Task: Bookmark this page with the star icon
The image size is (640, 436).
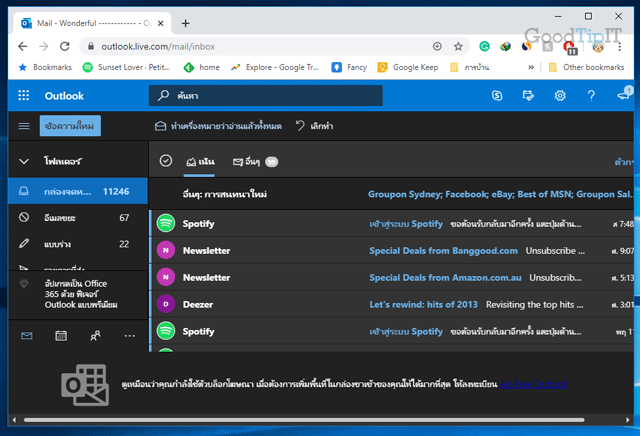Action: (x=458, y=47)
